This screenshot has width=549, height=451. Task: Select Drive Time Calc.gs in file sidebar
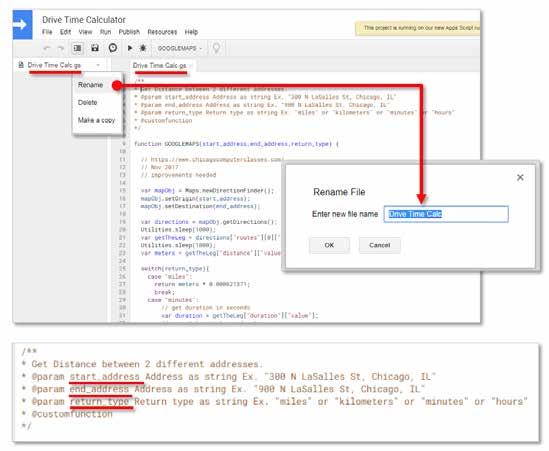click(x=54, y=65)
